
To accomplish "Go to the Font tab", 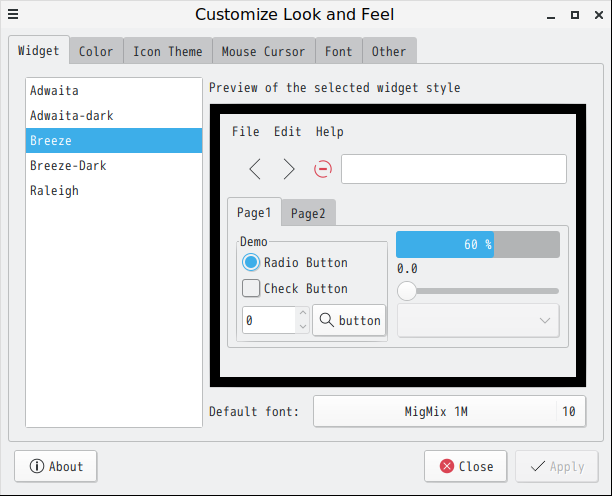I will pos(339,51).
